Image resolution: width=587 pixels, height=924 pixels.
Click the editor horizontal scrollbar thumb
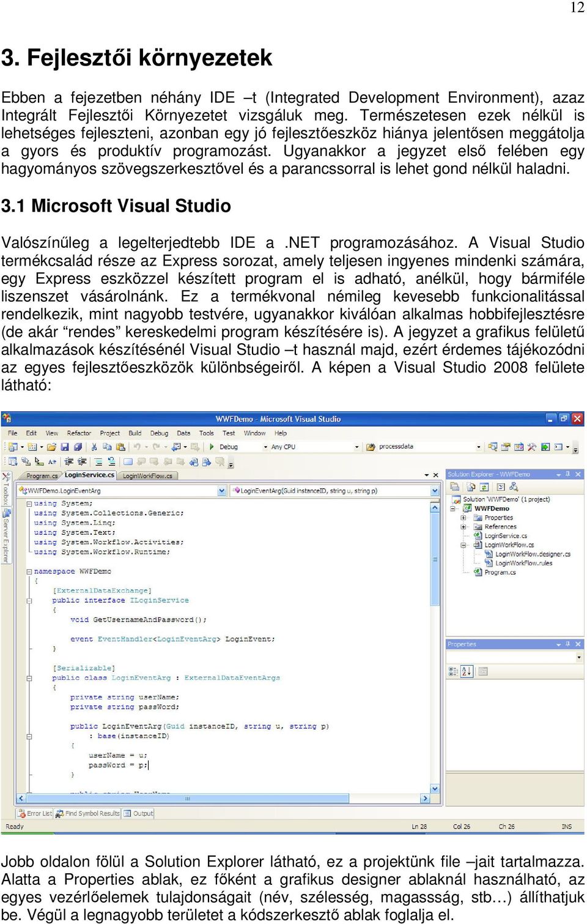pos(187,799)
